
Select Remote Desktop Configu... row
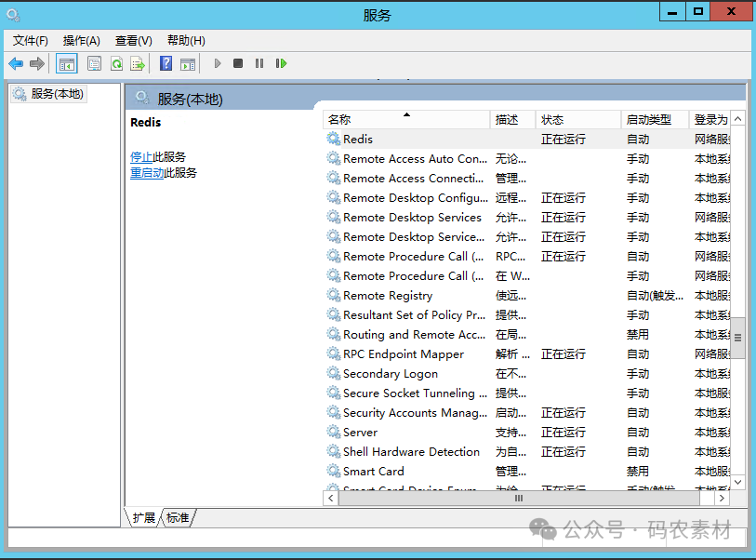click(526, 198)
